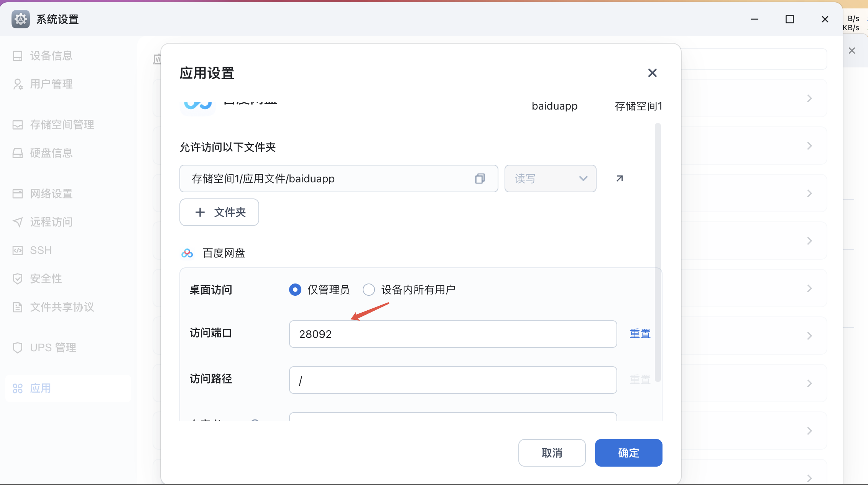Image resolution: width=868 pixels, height=485 pixels.
Task: Click the + 文件夹 button
Action: point(219,212)
